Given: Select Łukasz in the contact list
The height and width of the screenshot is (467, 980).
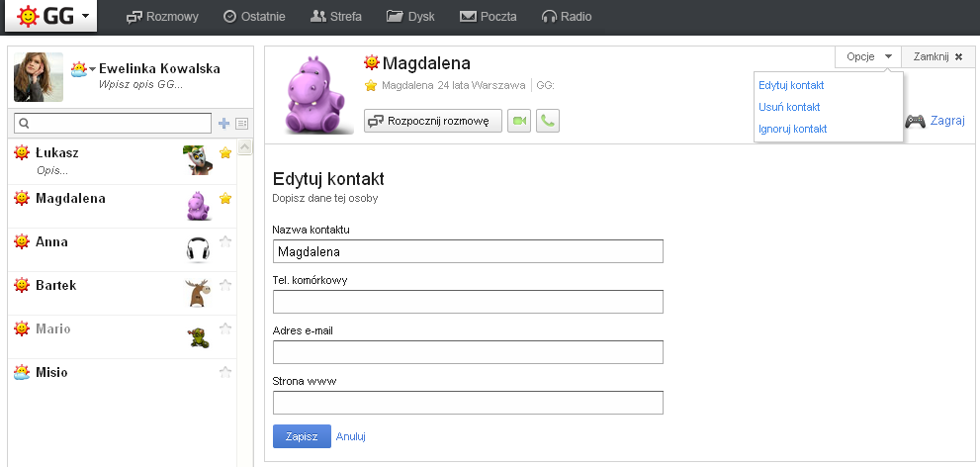Looking at the screenshot, I should point(122,161).
